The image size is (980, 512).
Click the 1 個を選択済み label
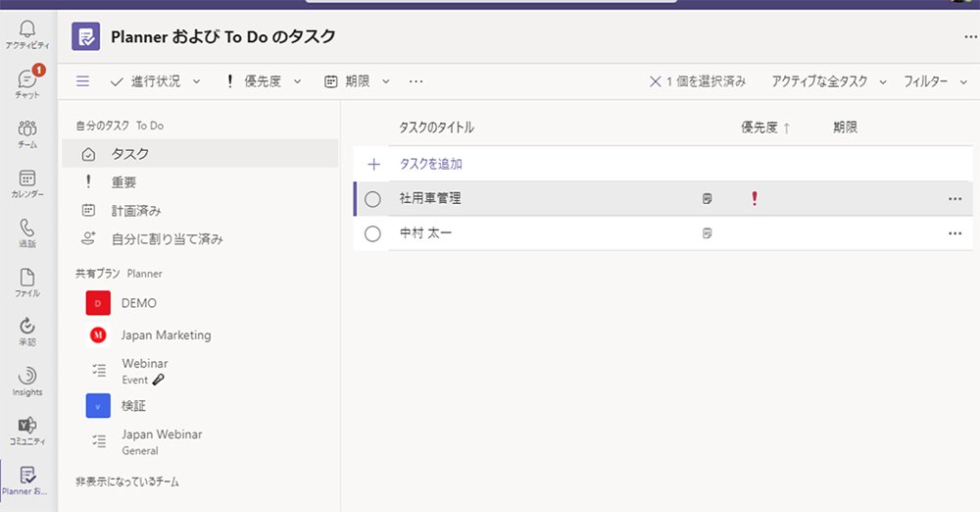(707, 81)
